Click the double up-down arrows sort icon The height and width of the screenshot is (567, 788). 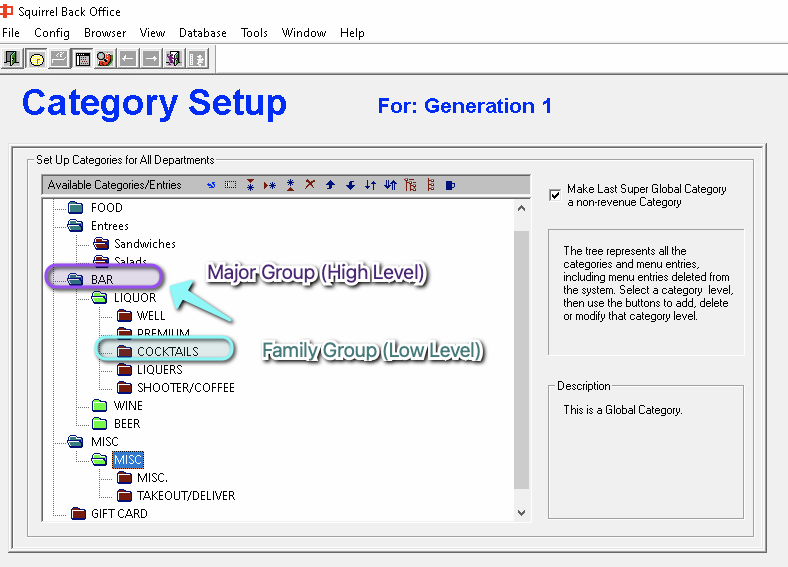[x=390, y=185]
